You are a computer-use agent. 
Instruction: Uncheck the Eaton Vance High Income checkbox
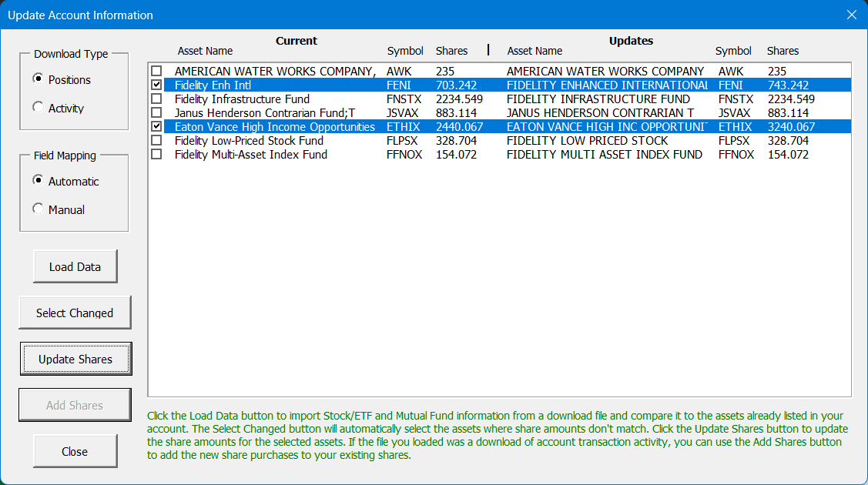(x=156, y=127)
